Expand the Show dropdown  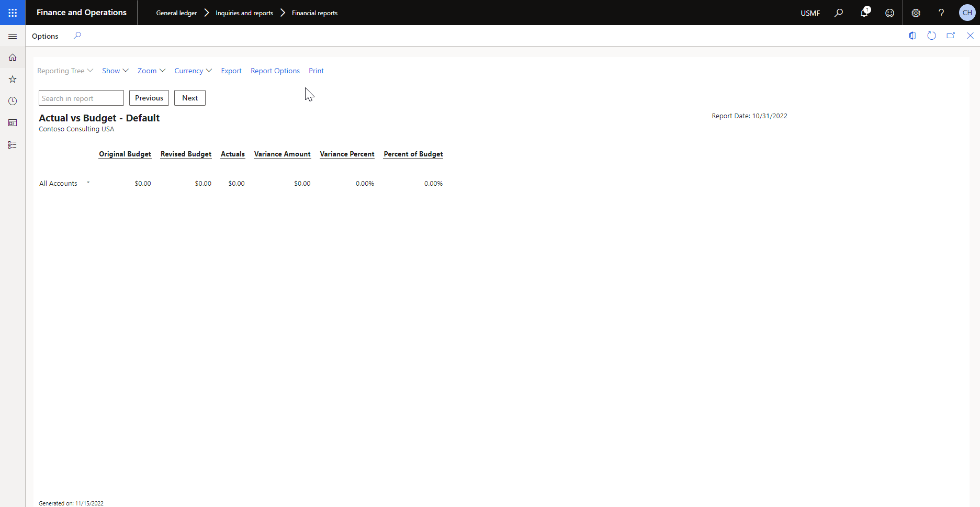point(115,71)
